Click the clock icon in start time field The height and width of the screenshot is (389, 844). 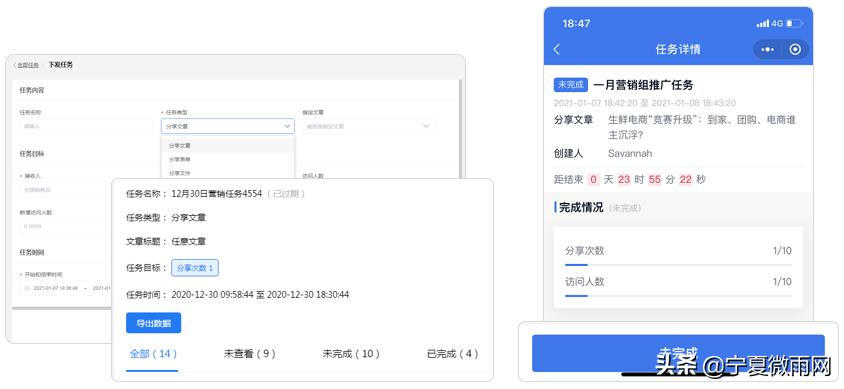[x=26, y=288]
